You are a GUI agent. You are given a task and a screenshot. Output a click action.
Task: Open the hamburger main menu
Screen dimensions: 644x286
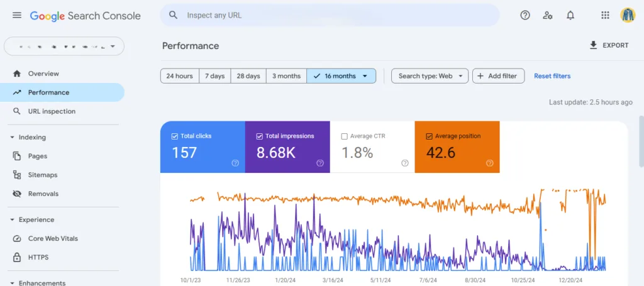tap(17, 15)
